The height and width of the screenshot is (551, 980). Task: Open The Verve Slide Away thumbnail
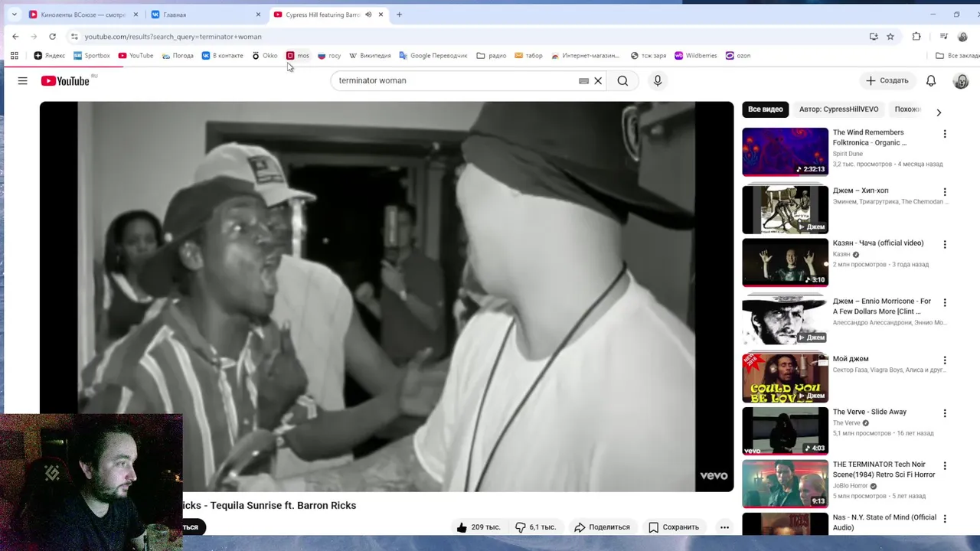pos(785,431)
